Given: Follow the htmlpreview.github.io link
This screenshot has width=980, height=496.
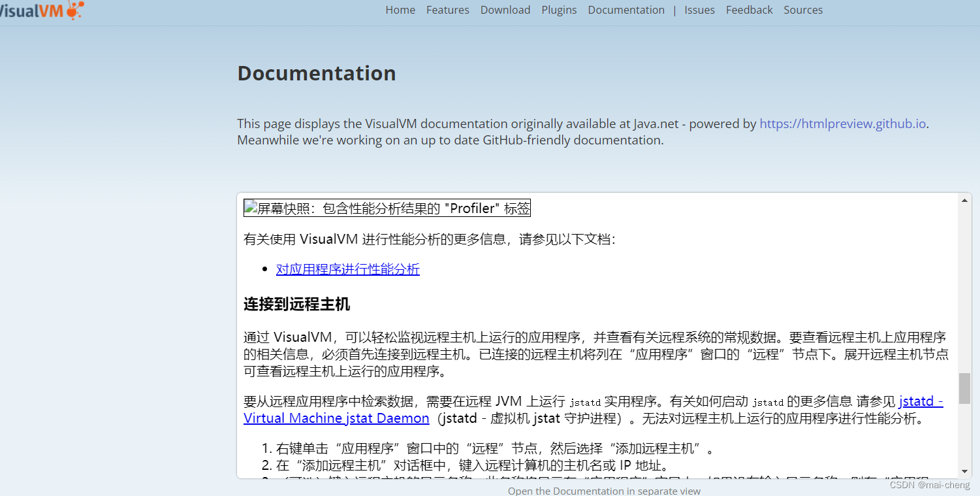Looking at the screenshot, I should tap(842, 124).
